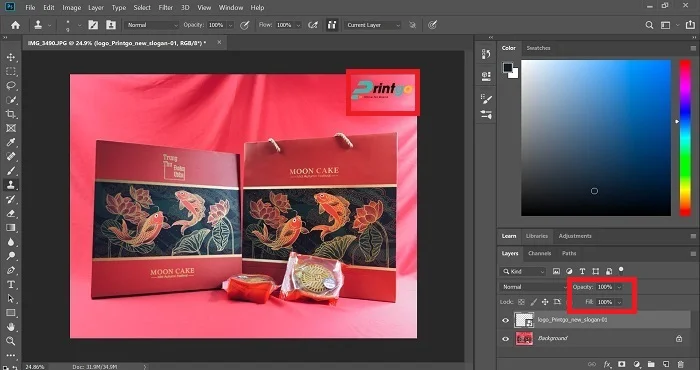This screenshot has width=700, height=370.
Task: Toggle the Aligned sample option
Action: [x=331, y=25]
